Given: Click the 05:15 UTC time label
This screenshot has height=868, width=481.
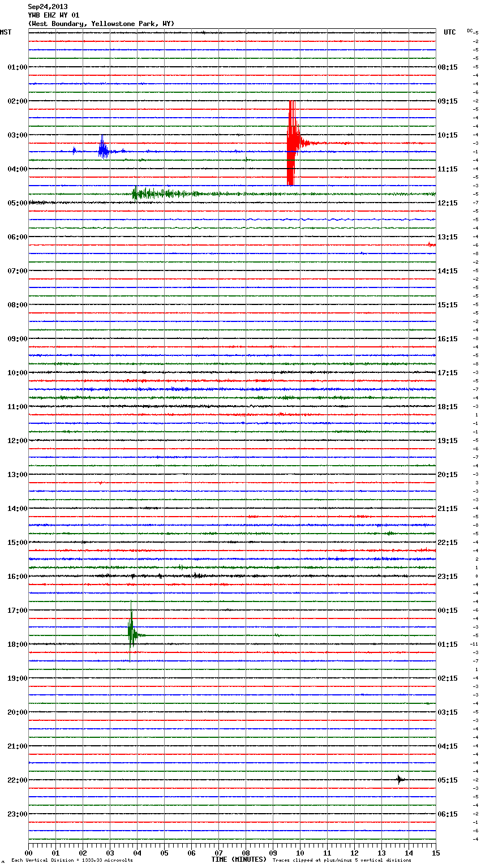Looking at the screenshot, I should coord(448,780).
